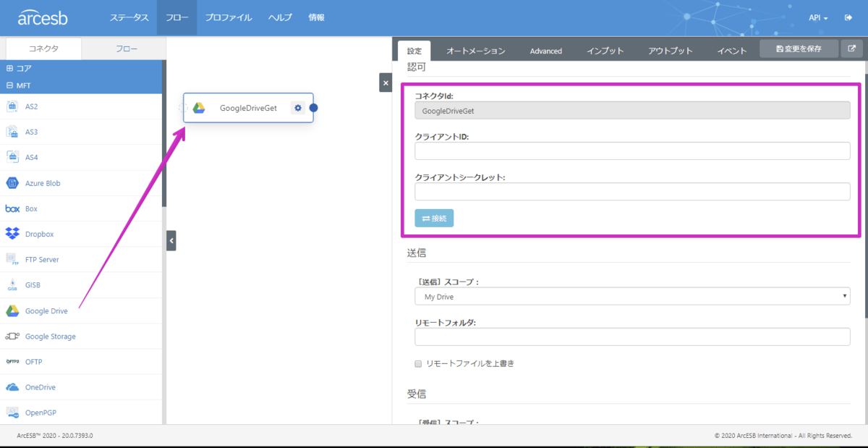Click the Box connector icon
Viewport: 868px width, 448px height.
(x=12, y=208)
